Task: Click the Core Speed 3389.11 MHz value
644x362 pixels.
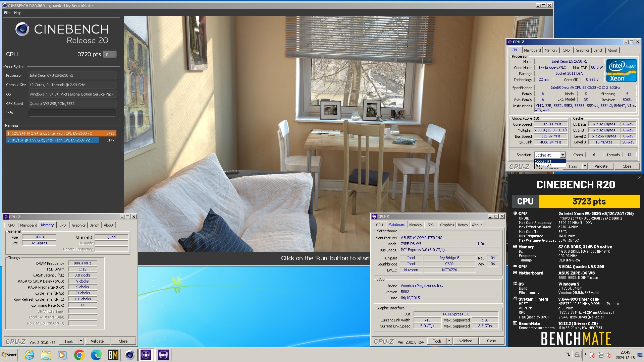Action: (550, 124)
